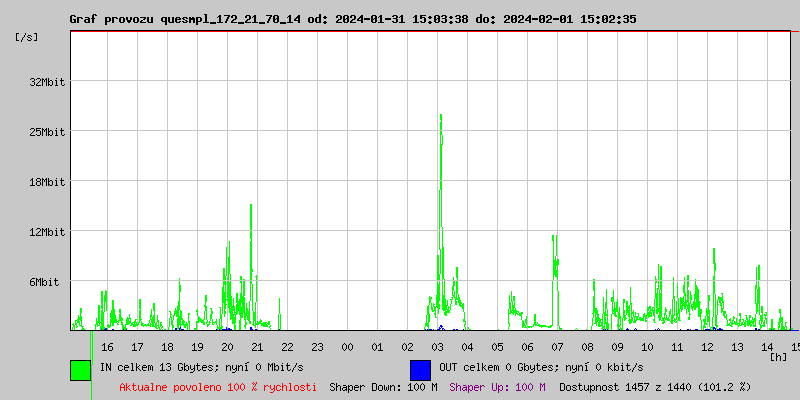Select the 32Mbit y-axis label
This screenshot has height=400, width=800.
point(47,82)
